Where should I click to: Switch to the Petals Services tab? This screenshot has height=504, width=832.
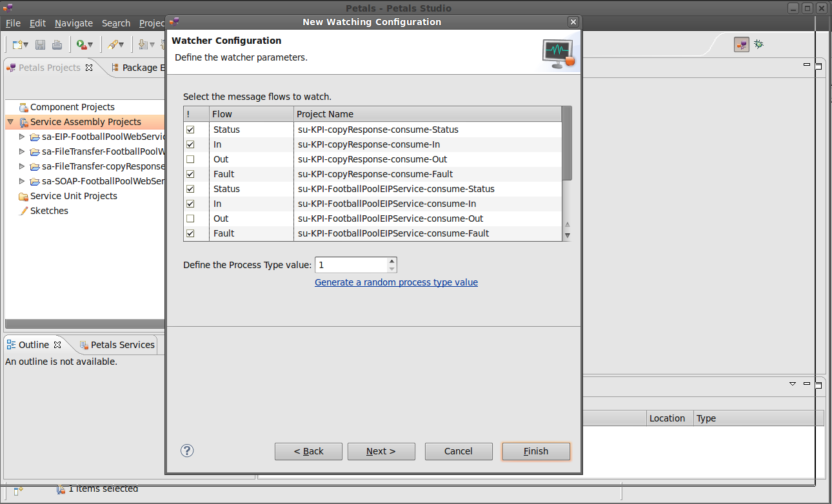tap(117, 345)
